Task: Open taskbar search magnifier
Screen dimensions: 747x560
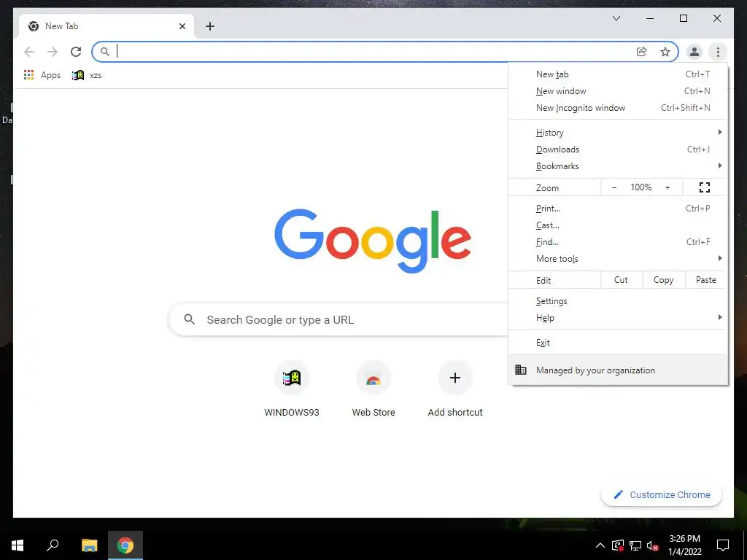Action: pos(53,545)
